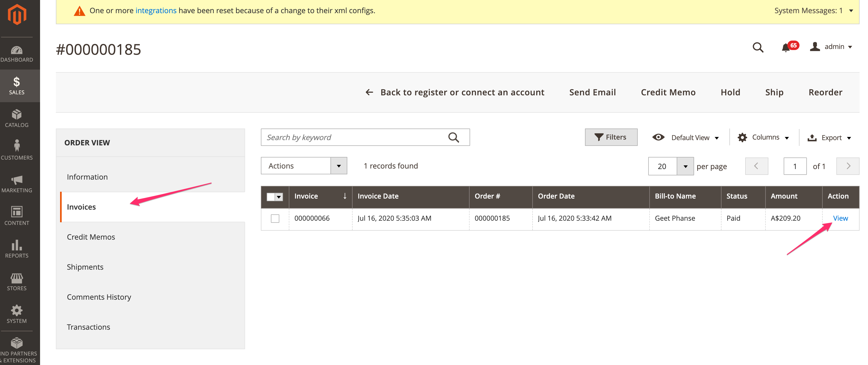
Task: Open the Reports bar chart icon
Action: pyautogui.click(x=17, y=249)
